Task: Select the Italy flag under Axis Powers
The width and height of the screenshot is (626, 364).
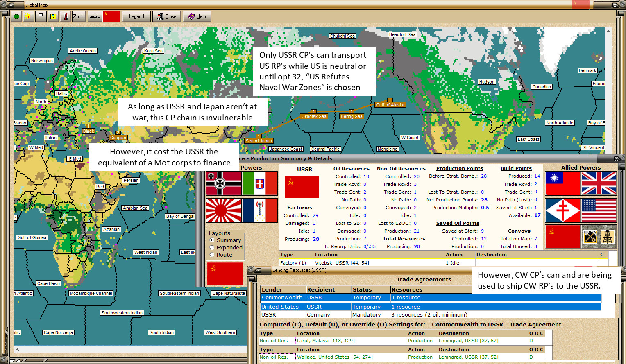Action: coord(260,183)
